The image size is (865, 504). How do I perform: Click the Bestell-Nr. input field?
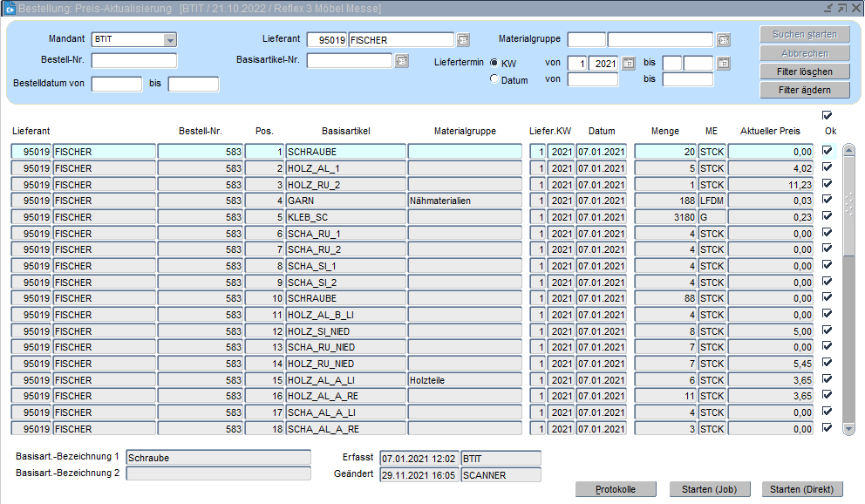134,60
